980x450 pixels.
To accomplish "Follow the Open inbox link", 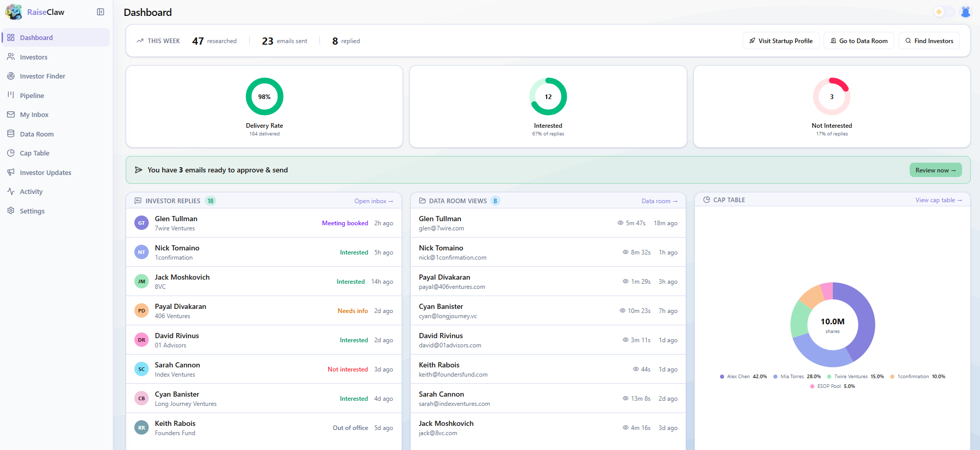I will pyautogui.click(x=374, y=201).
